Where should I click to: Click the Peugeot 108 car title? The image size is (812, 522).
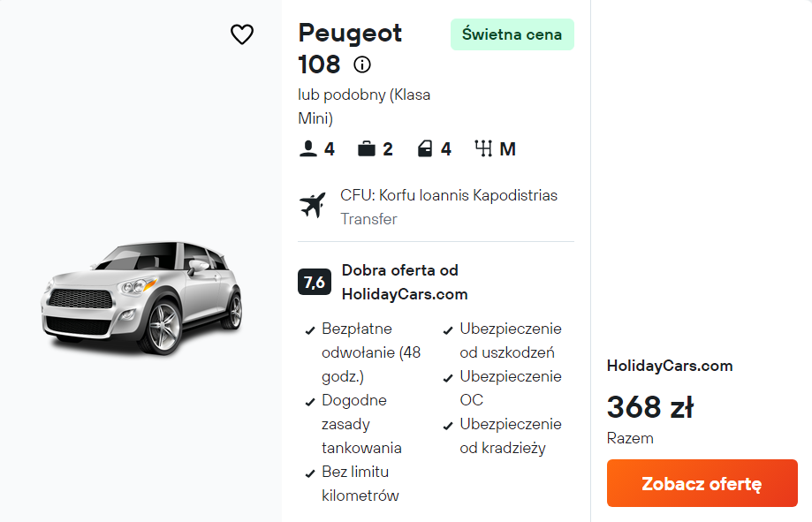pyautogui.click(x=349, y=49)
